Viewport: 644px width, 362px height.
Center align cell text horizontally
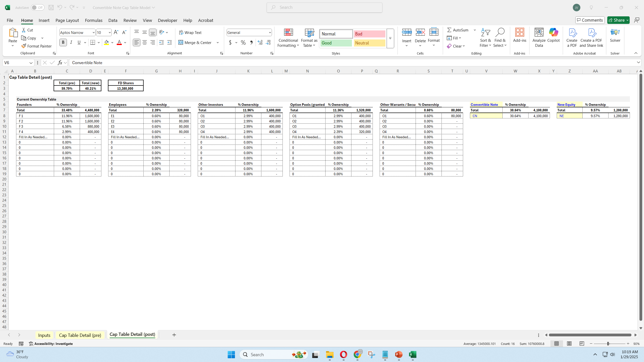click(145, 42)
